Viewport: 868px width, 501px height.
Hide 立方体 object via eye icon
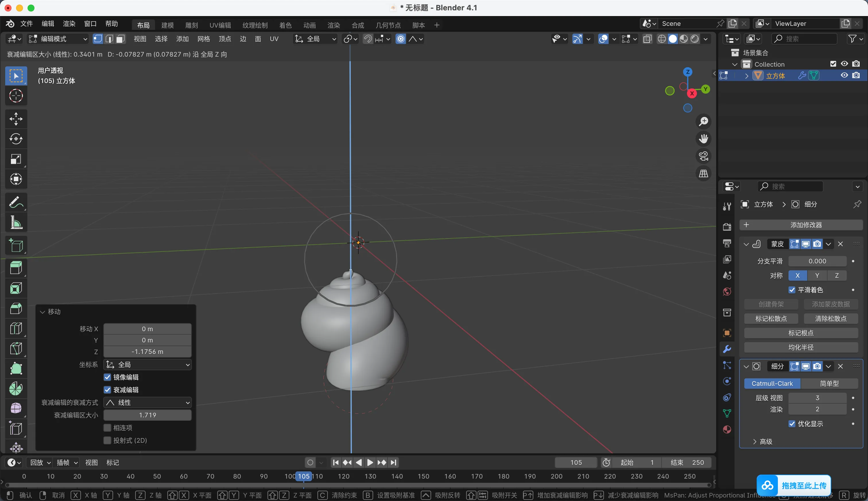coord(844,75)
